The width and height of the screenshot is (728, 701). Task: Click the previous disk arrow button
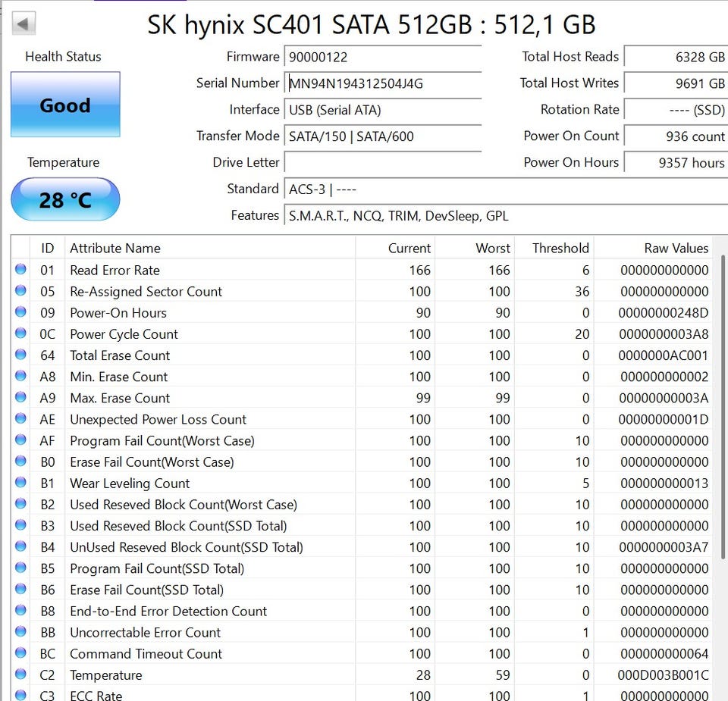(24, 23)
